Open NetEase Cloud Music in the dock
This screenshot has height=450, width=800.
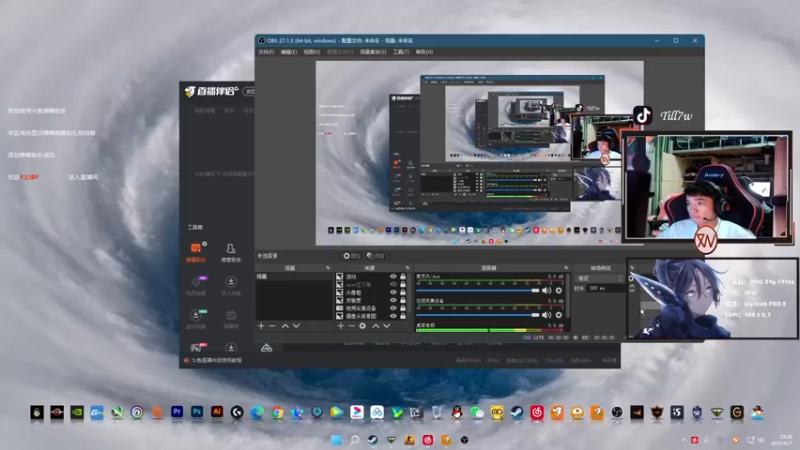537,412
